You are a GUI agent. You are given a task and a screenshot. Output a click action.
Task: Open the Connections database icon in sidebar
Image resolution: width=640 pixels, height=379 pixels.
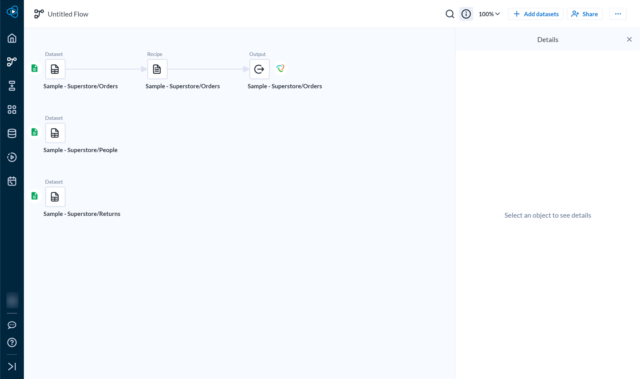[12, 133]
